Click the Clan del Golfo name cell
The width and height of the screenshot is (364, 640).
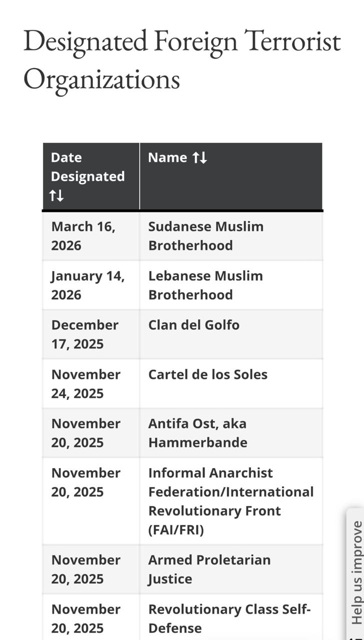[193, 325]
